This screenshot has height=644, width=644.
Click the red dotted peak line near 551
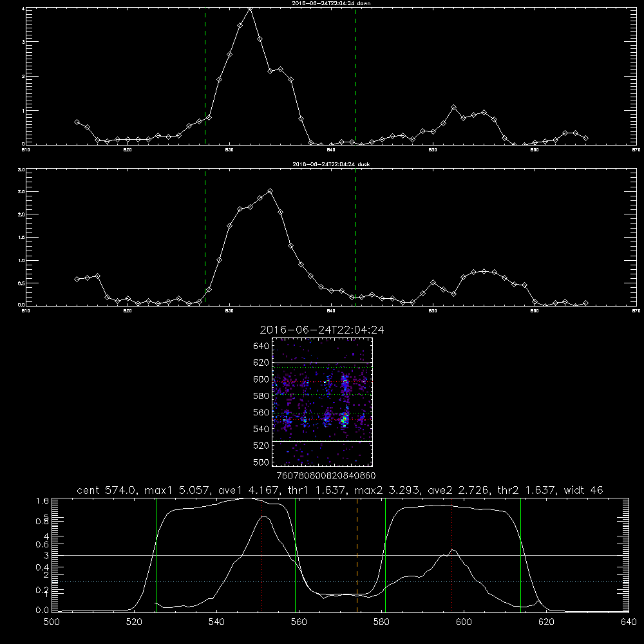coord(261,555)
